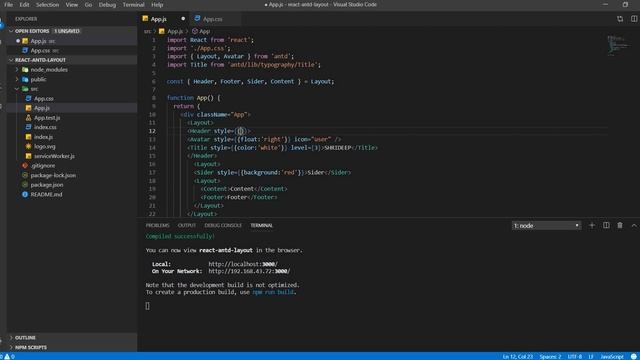Create a new terminal with plus icon

tap(592, 225)
